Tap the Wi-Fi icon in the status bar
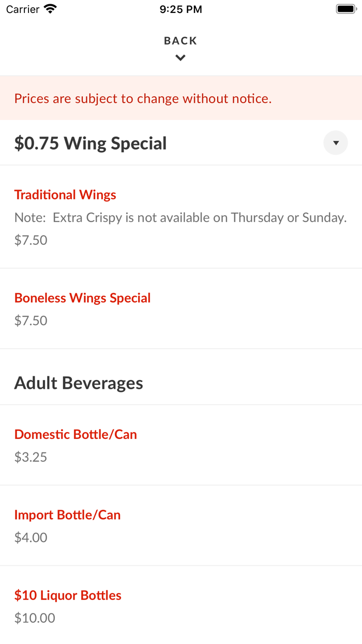Viewport: 362px width, 644px height. coord(51,9)
